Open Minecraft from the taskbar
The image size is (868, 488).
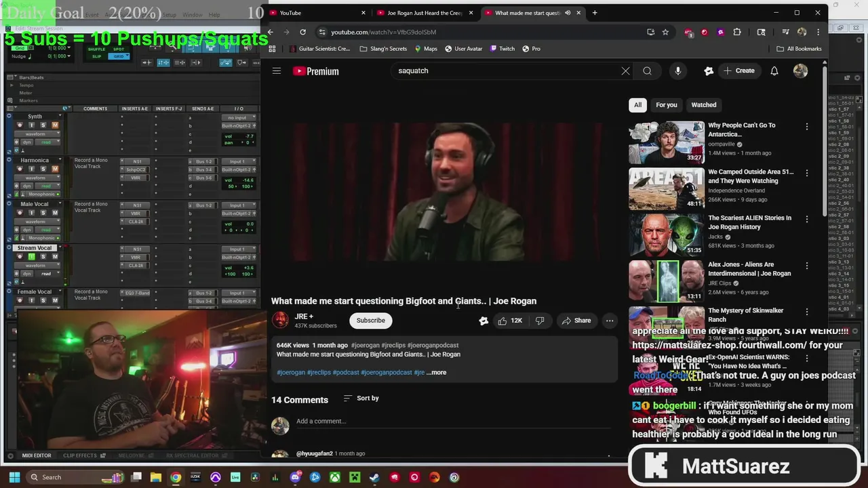pos(355,477)
